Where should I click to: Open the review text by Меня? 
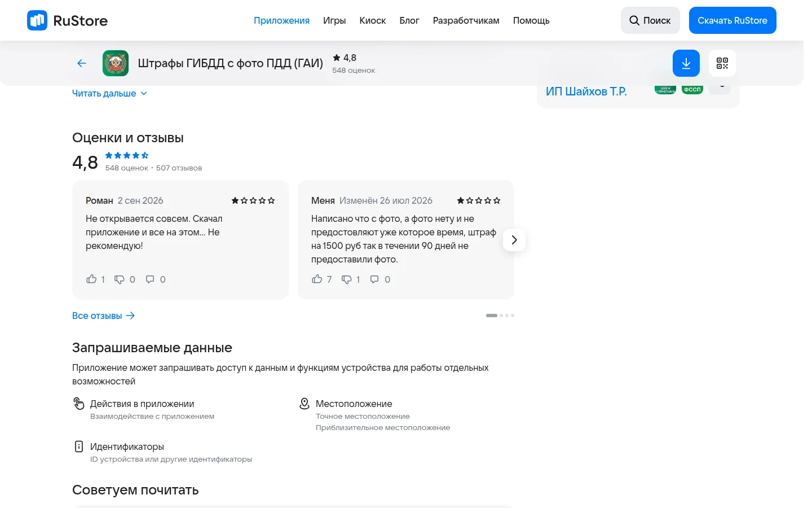tap(404, 239)
